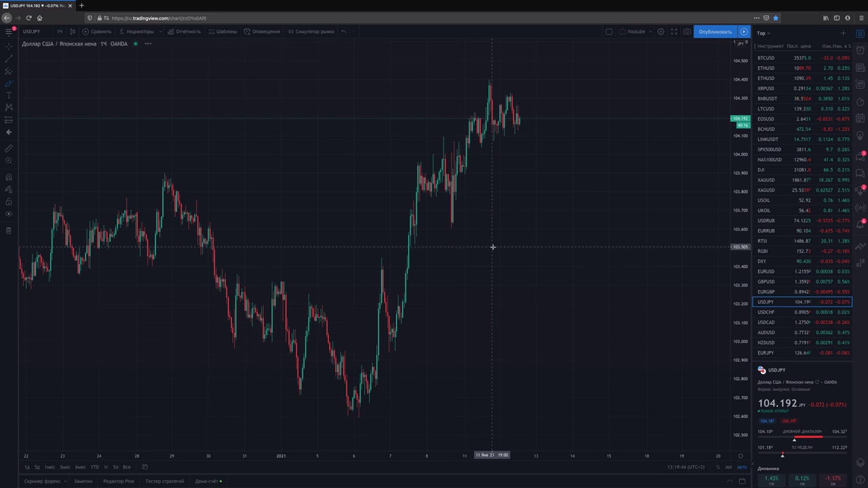The image size is (868, 488).
Task: Toggle fullscreen chart mode
Action: point(674,31)
